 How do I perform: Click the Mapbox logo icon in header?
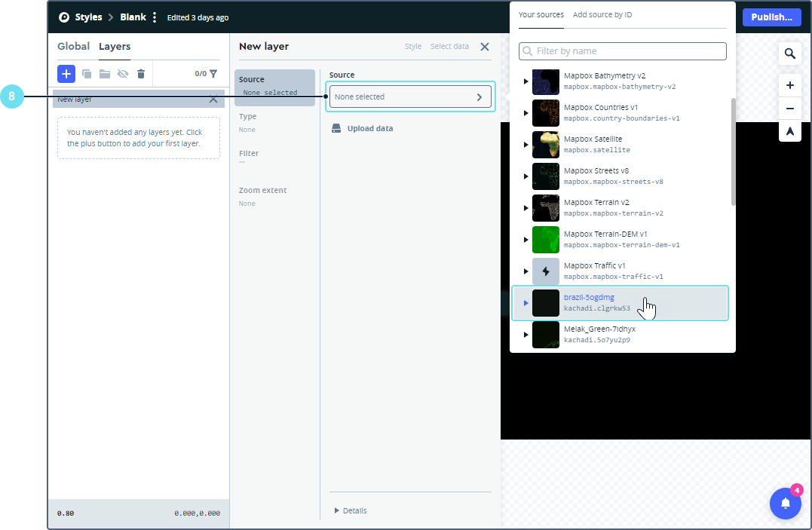[x=63, y=17]
